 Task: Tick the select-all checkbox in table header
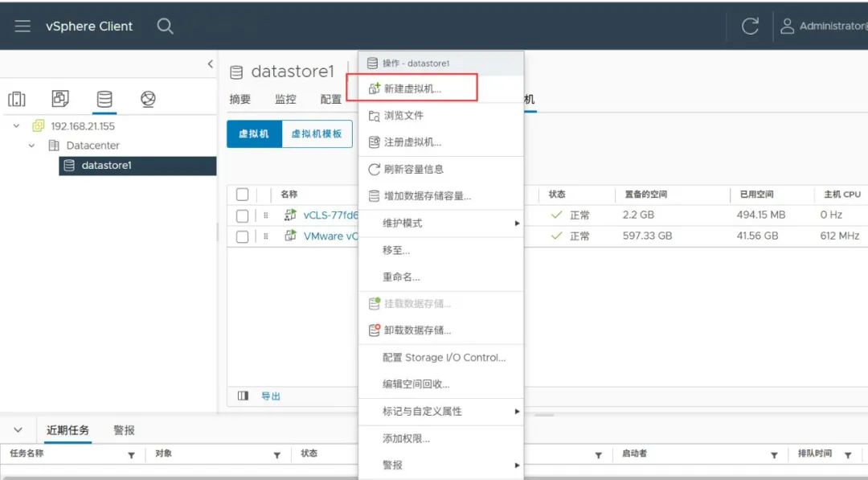pos(242,195)
